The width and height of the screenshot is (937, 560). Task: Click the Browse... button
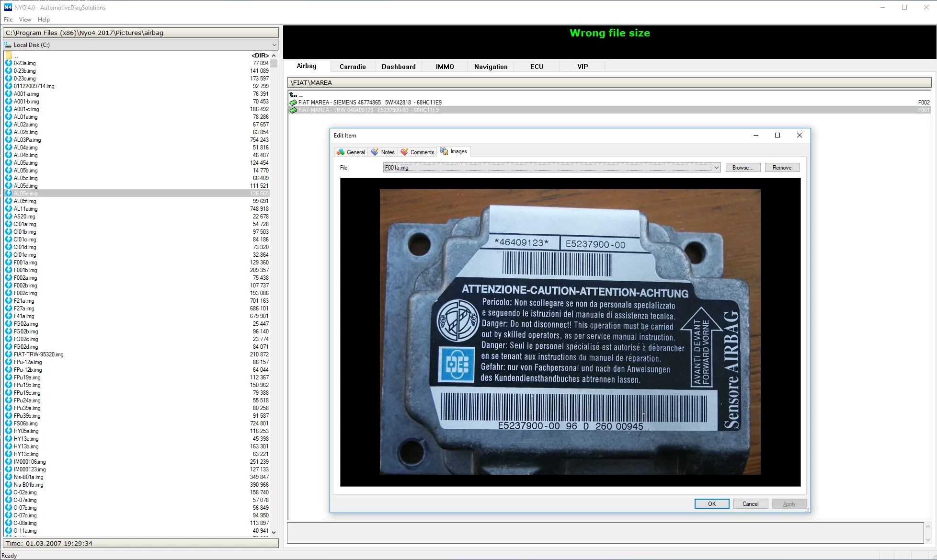743,168
